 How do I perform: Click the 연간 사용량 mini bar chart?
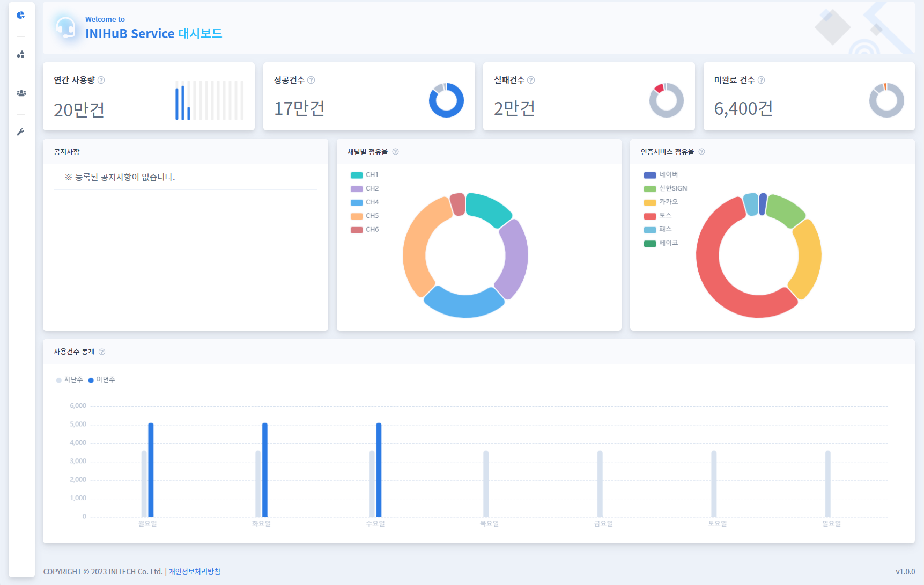[x=209, y=100]
